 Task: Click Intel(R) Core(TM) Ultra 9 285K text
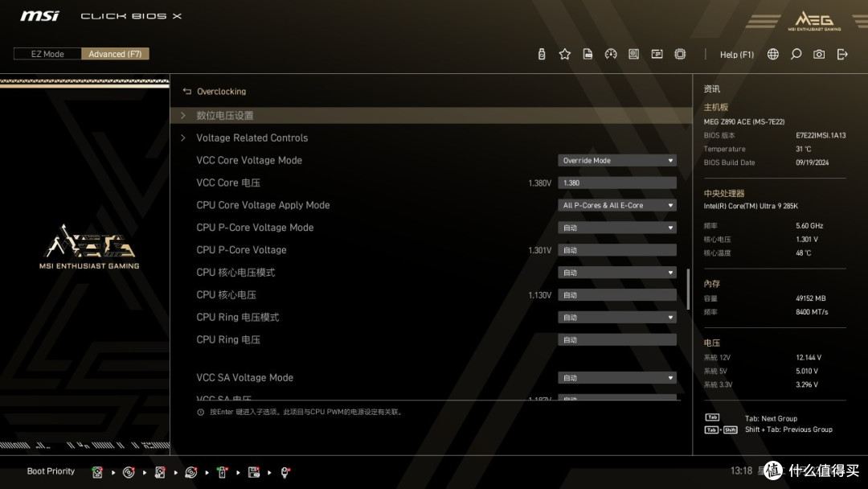point(751,206)
